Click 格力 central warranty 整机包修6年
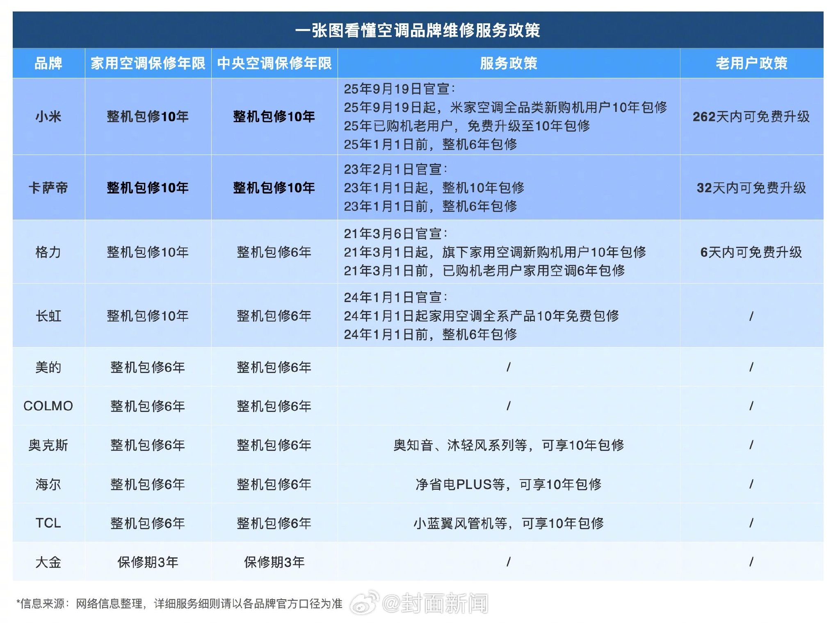The height and width of the screenshot is (623, 840). click(274, 252)
